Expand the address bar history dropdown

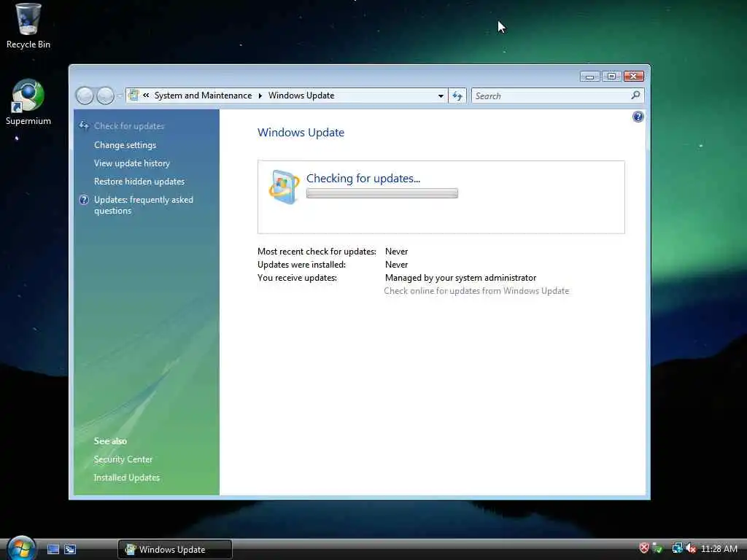[441, 96]
